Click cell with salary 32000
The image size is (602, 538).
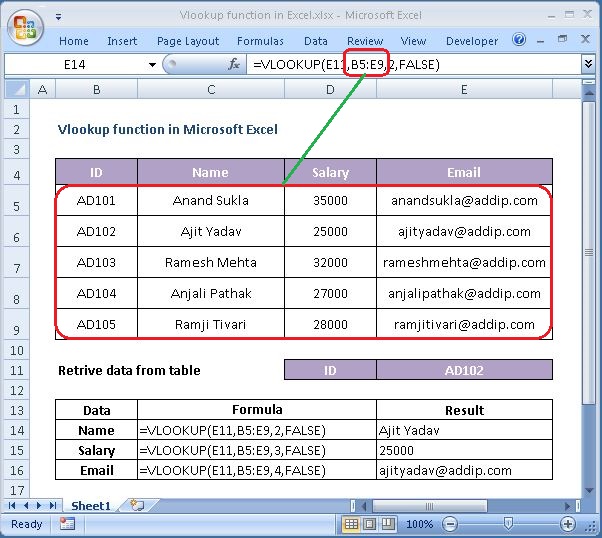tap(330, 263)
